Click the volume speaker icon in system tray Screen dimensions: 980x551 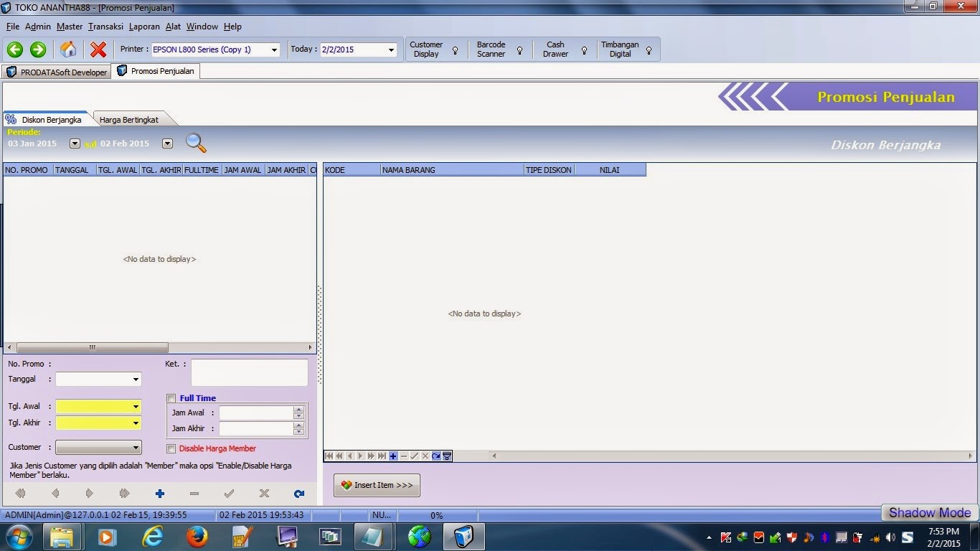(x=890, y=537)
